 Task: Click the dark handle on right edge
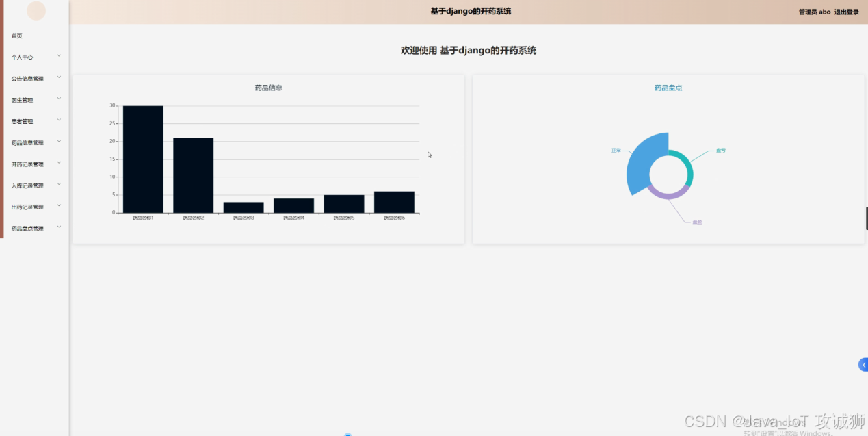point(867,218)
